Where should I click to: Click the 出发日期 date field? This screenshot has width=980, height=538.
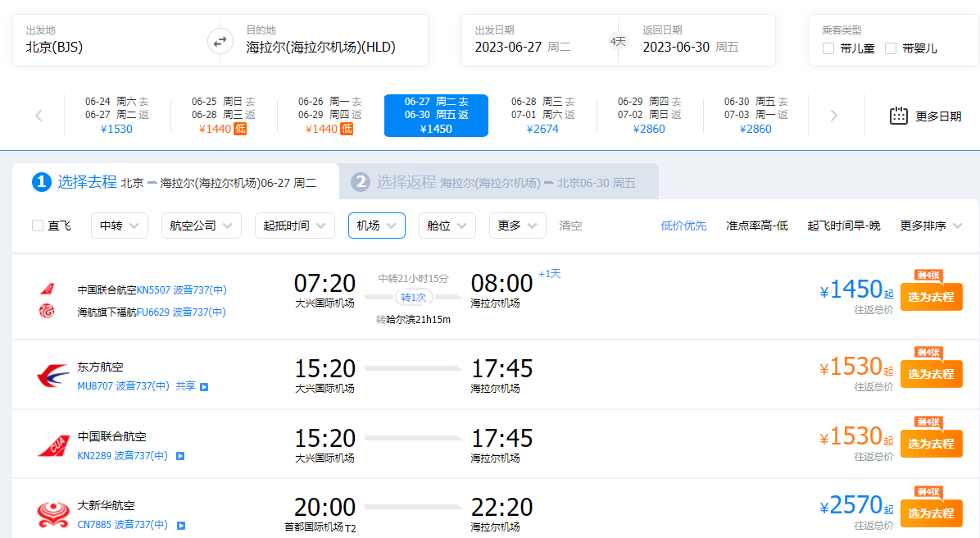[x=533, y=39]
